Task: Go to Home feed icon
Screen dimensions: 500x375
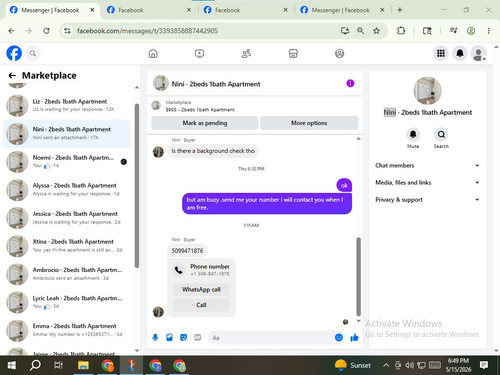Action: pos(153,53)
